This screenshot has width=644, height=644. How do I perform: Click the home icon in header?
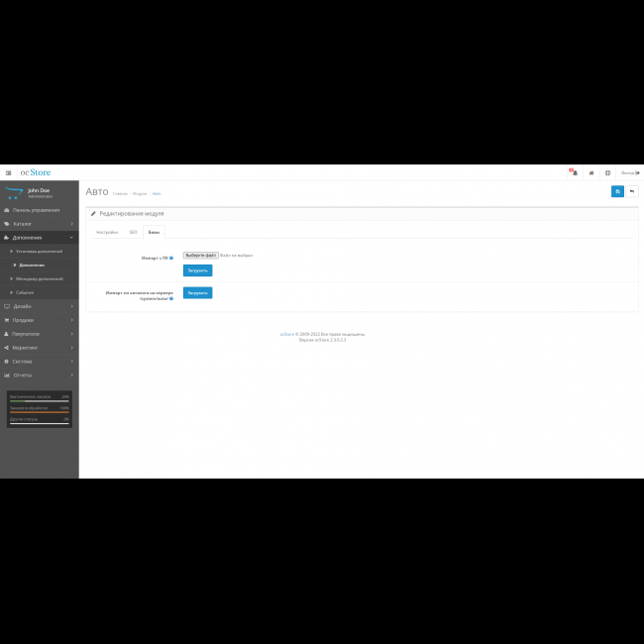591,172
